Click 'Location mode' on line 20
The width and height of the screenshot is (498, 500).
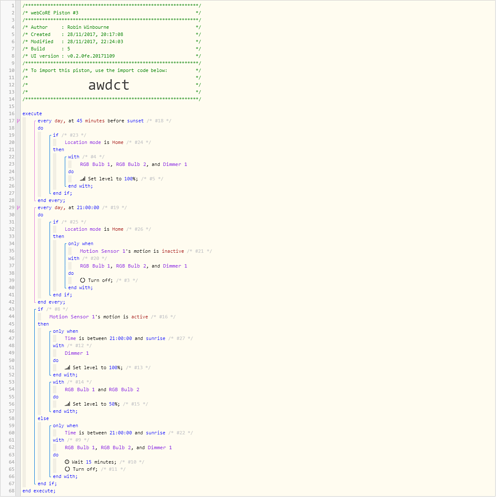point(83,143)
